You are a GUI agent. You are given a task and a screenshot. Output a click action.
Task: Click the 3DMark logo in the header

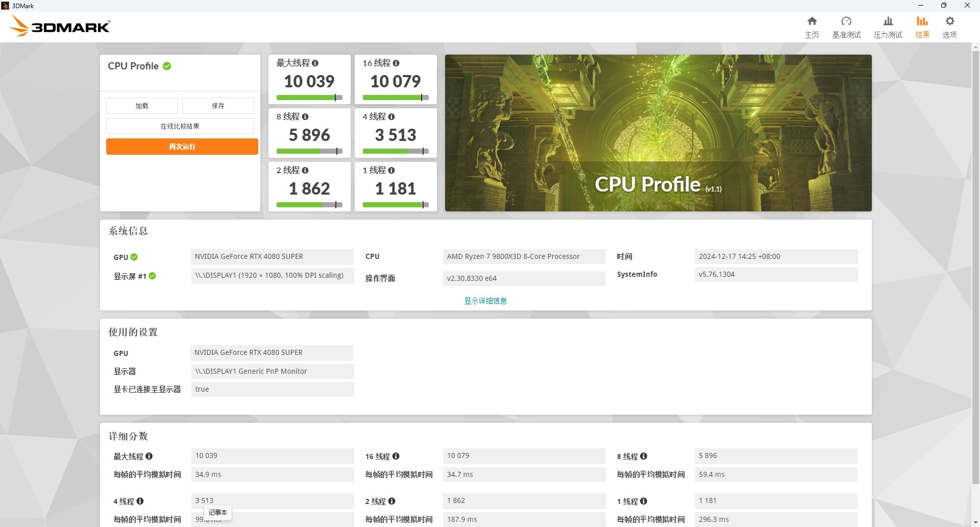60,26
